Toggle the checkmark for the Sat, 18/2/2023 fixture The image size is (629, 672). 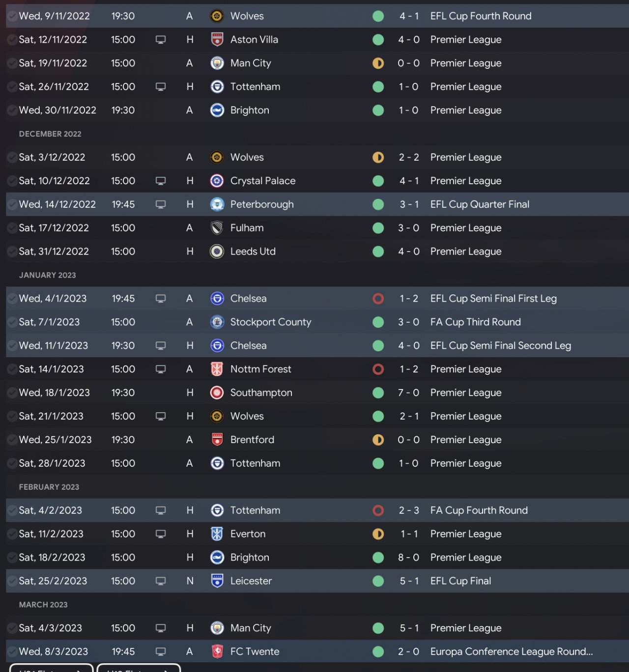pos(12,558)
